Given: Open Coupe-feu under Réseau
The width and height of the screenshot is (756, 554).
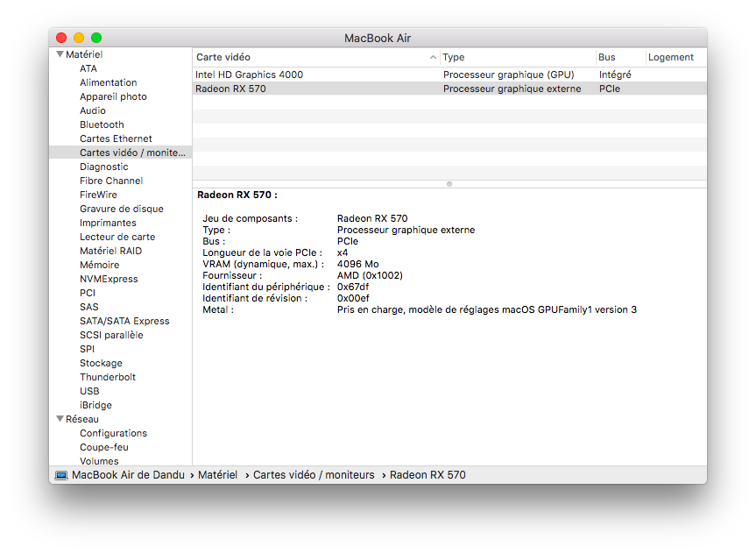Looking at the screenshot, I should (x=104, y=447).
